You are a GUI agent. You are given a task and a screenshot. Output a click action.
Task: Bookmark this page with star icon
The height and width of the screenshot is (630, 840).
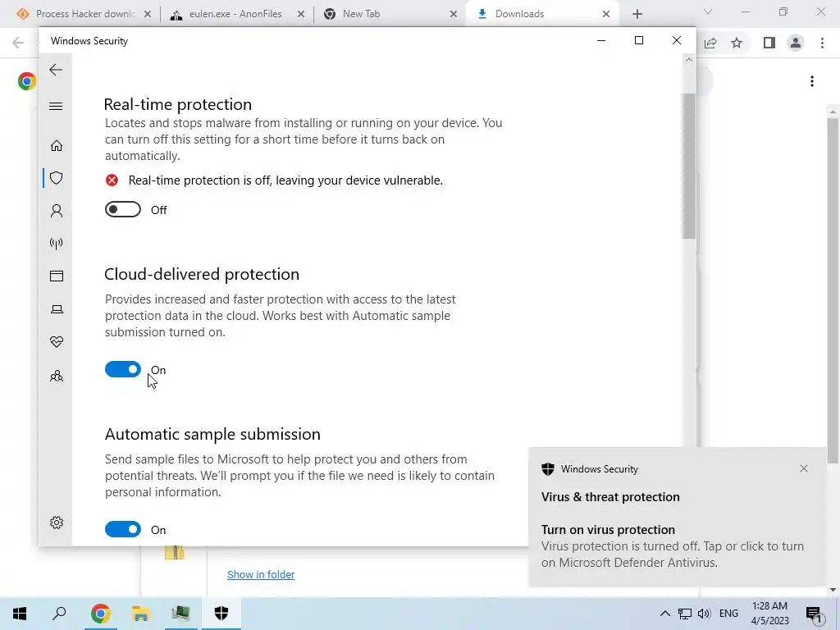coord(737,43)
